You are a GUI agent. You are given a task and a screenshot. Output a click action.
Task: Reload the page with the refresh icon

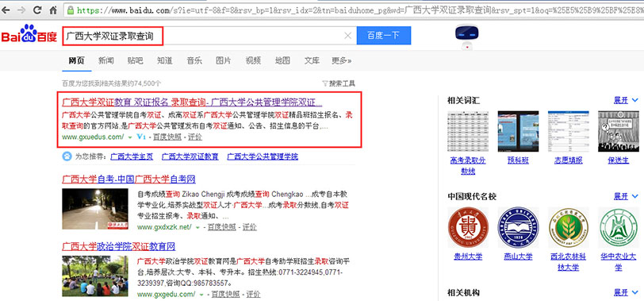[x=37, y=10]
